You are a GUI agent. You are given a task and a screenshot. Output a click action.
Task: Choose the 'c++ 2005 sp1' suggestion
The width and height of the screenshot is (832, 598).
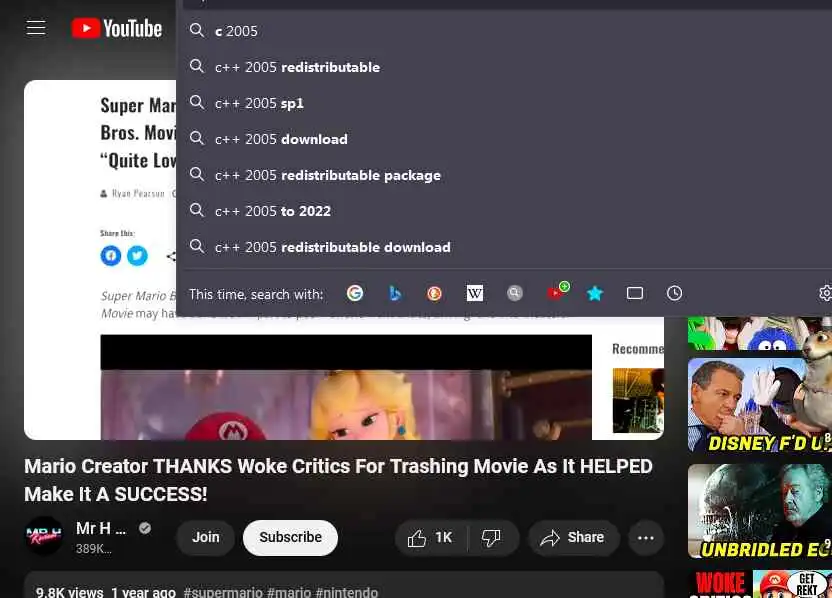click(504, 103)
